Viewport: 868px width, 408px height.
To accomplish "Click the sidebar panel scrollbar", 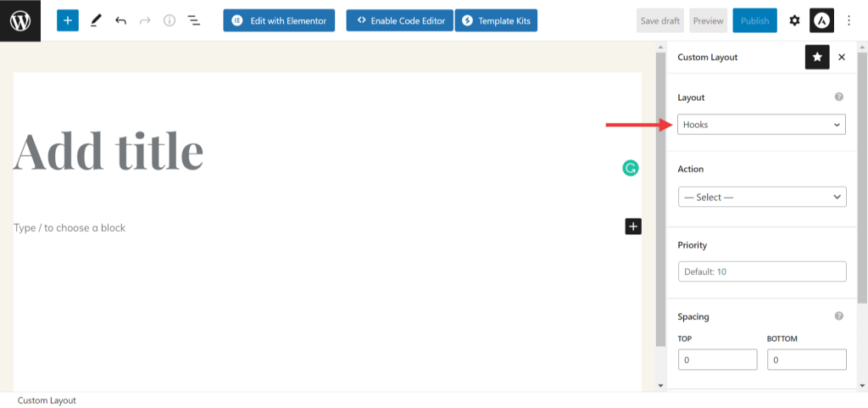I will coord(862,177).
